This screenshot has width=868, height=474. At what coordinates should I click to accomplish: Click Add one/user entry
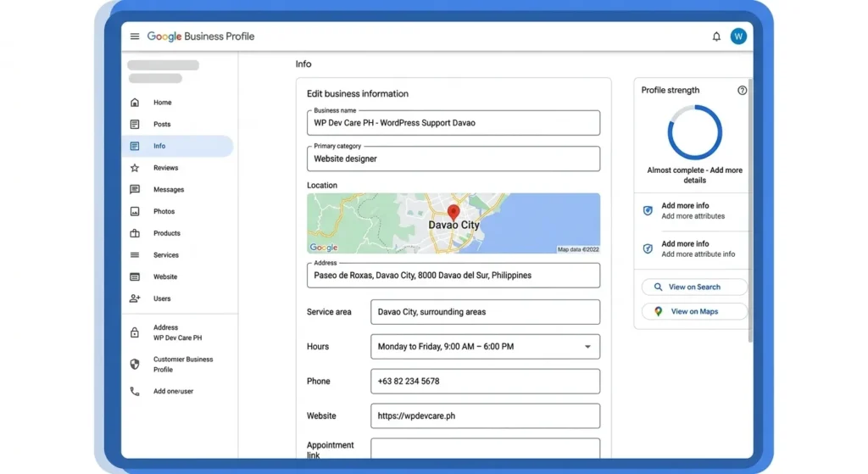178,391
